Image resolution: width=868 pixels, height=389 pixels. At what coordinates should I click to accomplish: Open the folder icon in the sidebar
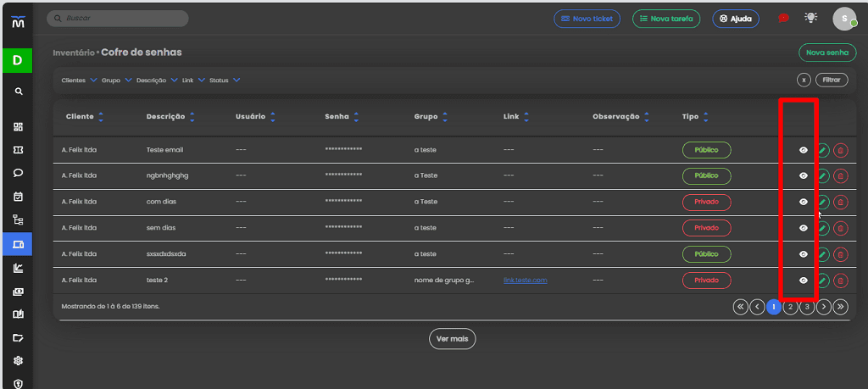coord(19,337)
